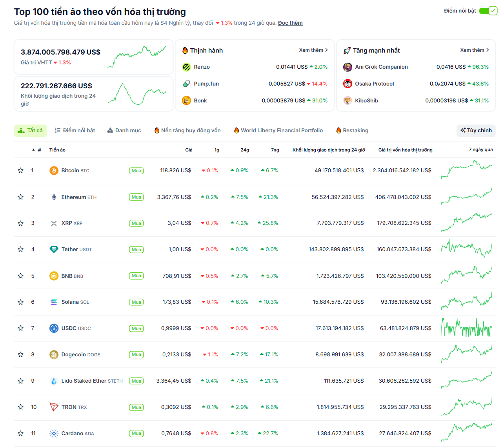Open the market cap sparkline chart
Image resolution: width=504 pixels, height=447 pixels.
(137, 57)
